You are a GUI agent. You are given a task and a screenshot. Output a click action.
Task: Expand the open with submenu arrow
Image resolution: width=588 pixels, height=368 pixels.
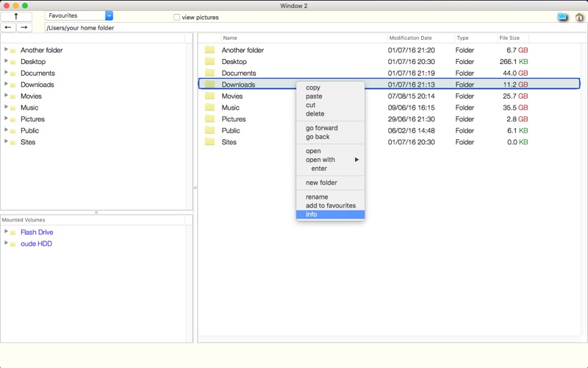[x=356, y=160]
